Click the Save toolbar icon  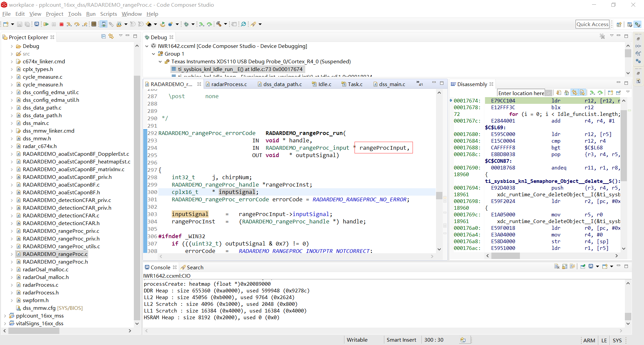(19, 24)
